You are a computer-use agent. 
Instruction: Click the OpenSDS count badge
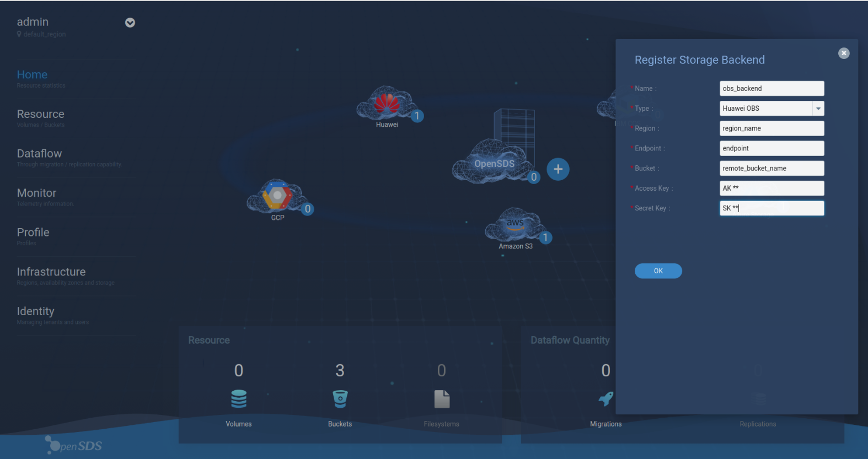coord(534,177)
